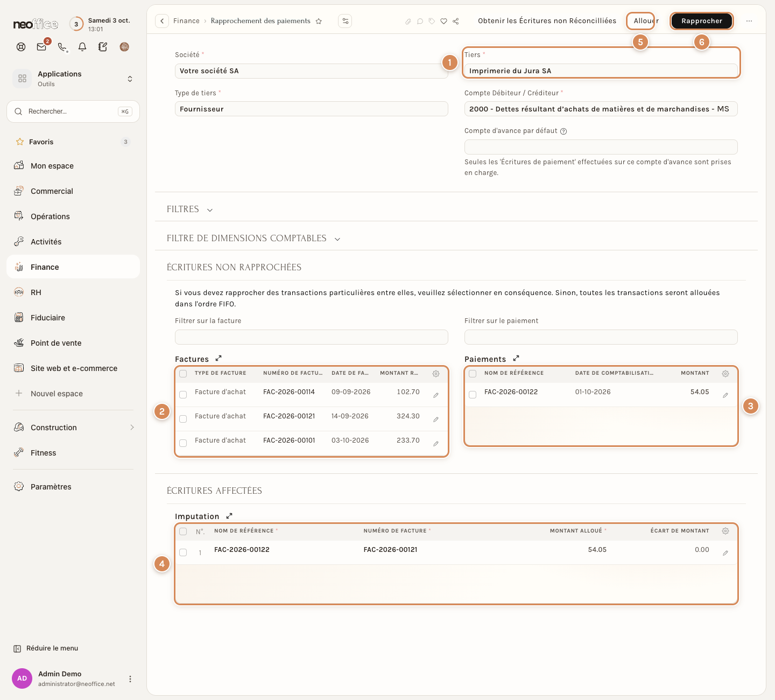Viewport: 775px width, 700px height.
Task: Open the comments bubble icon
Action: [420, 21]
